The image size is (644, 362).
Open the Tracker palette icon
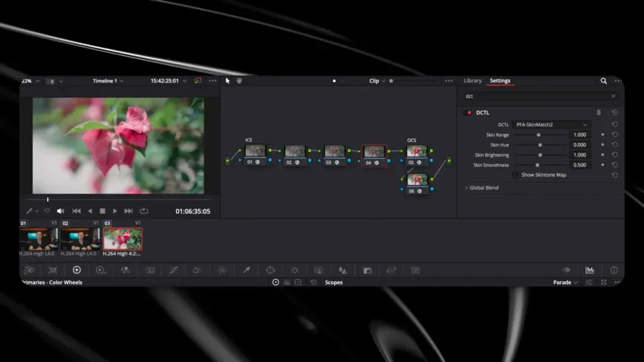point(294,270)
